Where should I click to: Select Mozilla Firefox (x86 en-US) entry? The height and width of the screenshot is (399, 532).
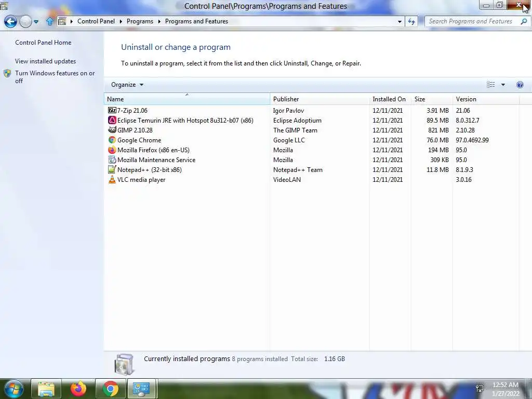(x=153, y=150)
